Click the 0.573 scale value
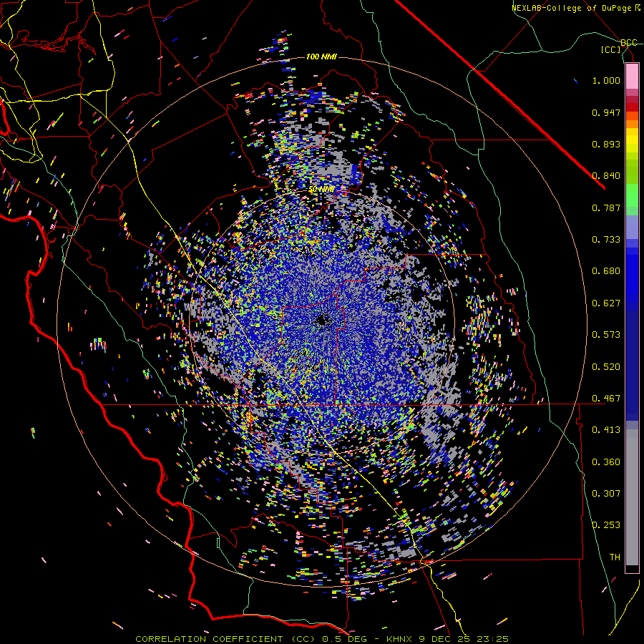This screenshot has height=644, width=644. click(606, 335)
